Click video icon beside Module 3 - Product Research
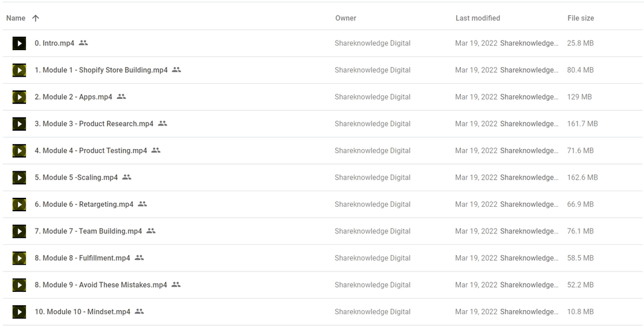 point(19,124)
